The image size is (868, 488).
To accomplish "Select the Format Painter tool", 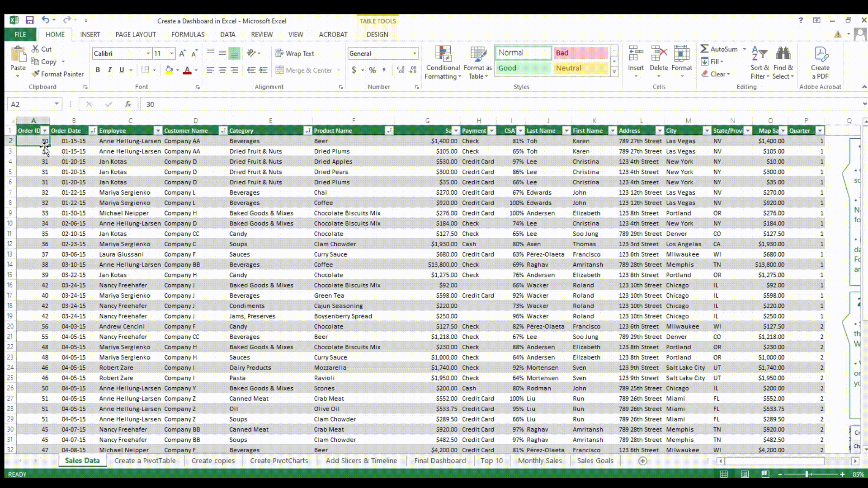I will point(57,74).
